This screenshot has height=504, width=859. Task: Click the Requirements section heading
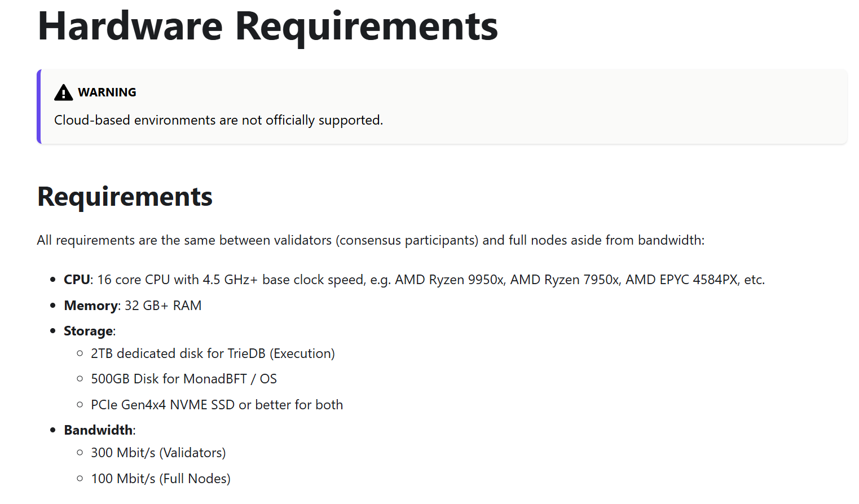pyautogui.click(x=125, y=197)
